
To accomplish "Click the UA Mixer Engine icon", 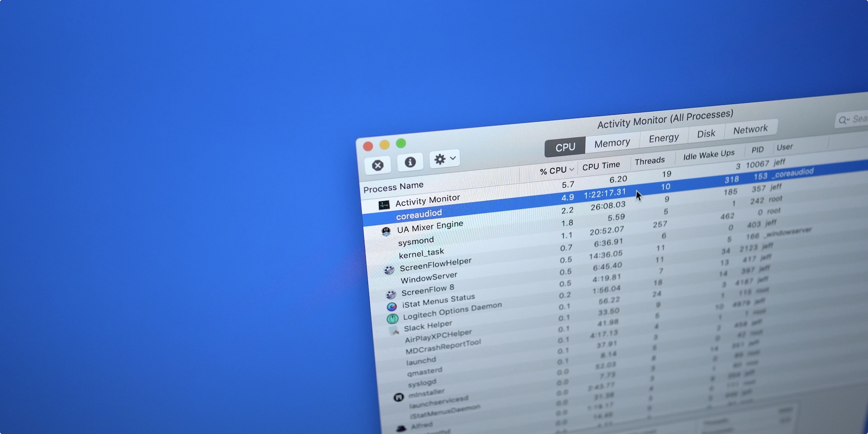I will [386, 232].
